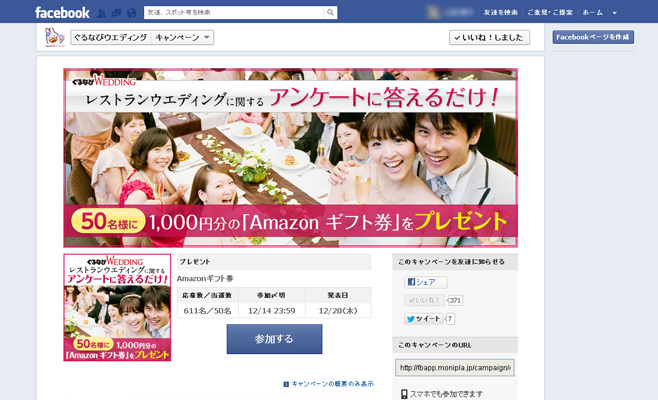Click the Amazonギフト券 prize text

[205, 278]
